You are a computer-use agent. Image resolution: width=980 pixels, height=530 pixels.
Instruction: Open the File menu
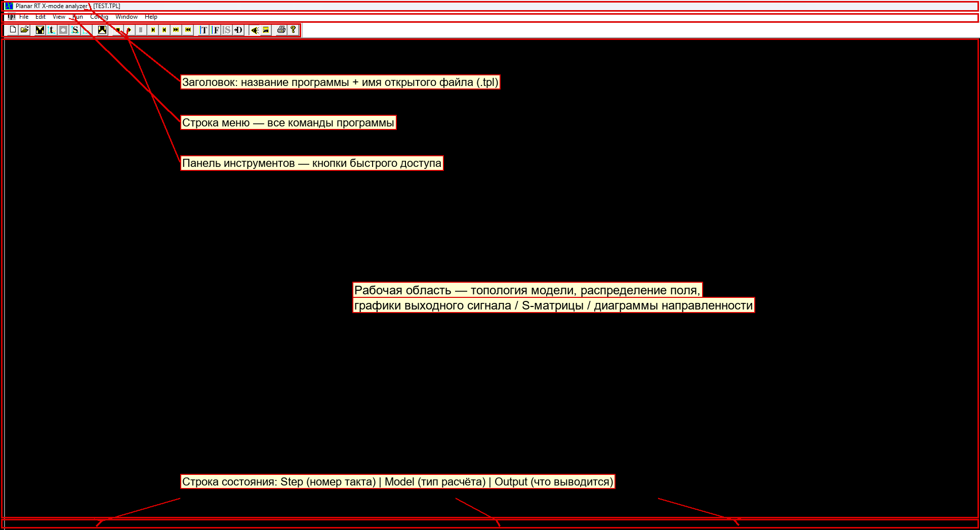[x=24, y=17]
